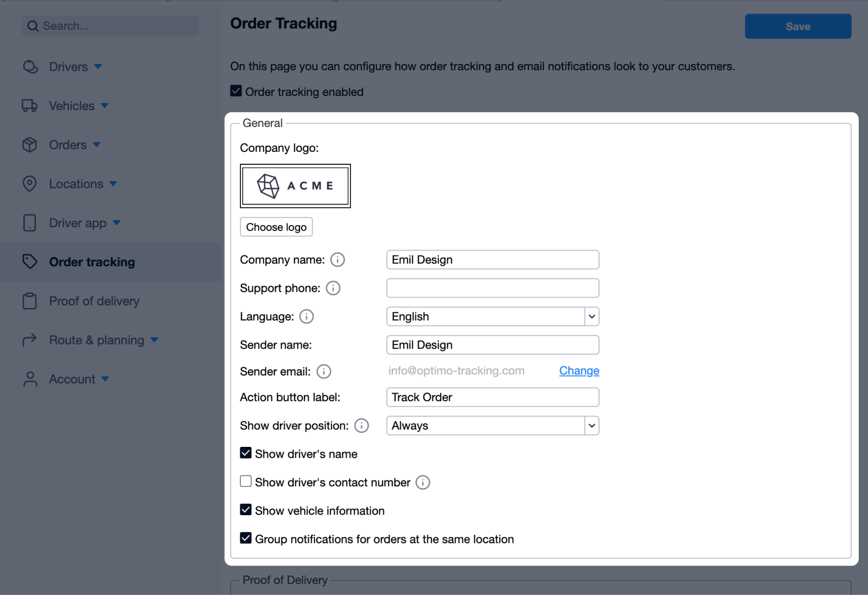Click the info icon beside Company name

coord(337,260)
